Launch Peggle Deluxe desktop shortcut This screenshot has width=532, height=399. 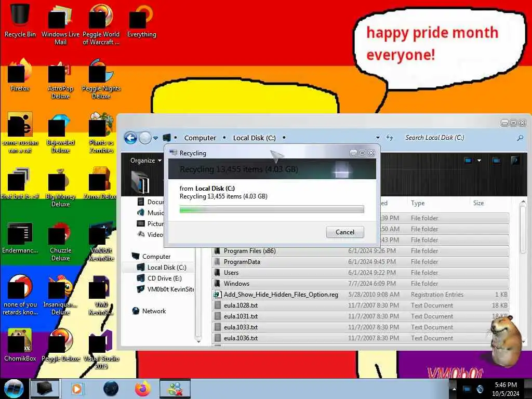coord(60,345)
